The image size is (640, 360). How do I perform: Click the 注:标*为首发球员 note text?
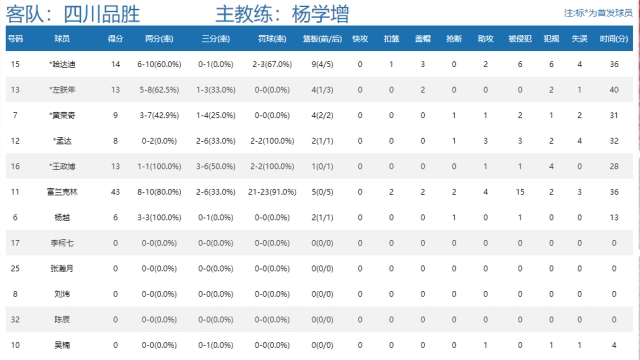[x=598, y=13]
